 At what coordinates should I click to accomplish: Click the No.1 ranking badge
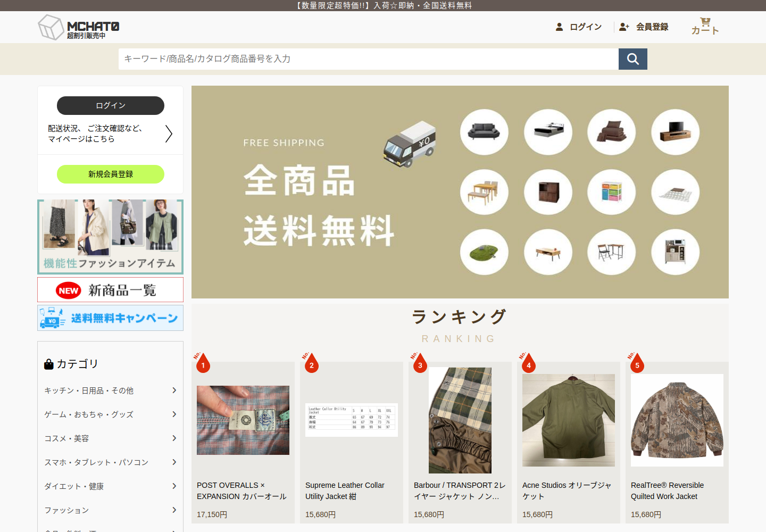tap(203, 363)
